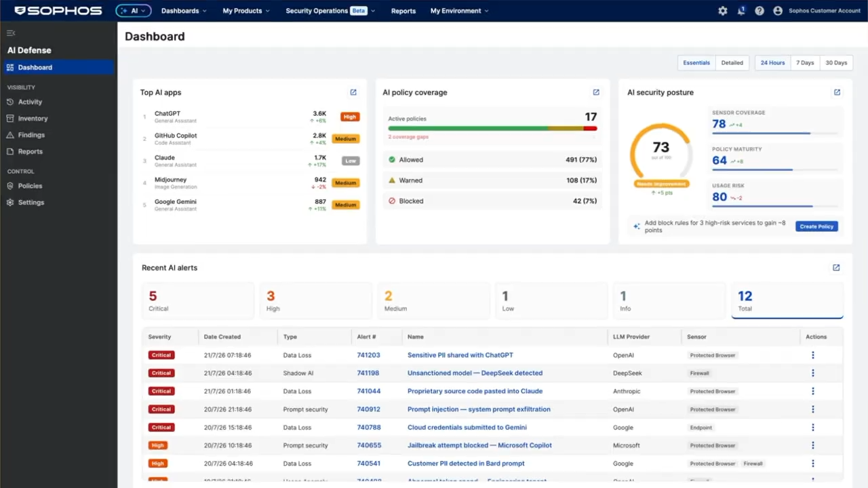Filter alerts by Low count card
Viewport: 868px width, 488px height.
point(552,301)
